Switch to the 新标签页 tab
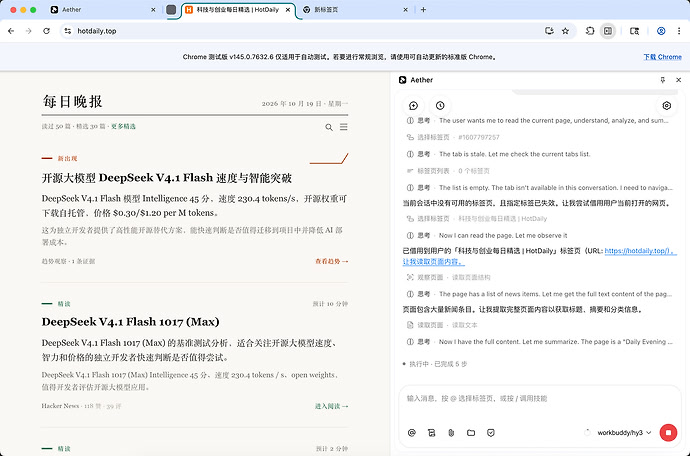The height and width of the screenshot is (456, 690). (352, 9)
